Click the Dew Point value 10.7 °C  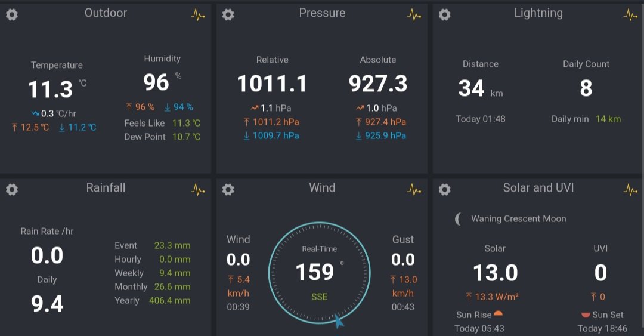click(187, 137)
